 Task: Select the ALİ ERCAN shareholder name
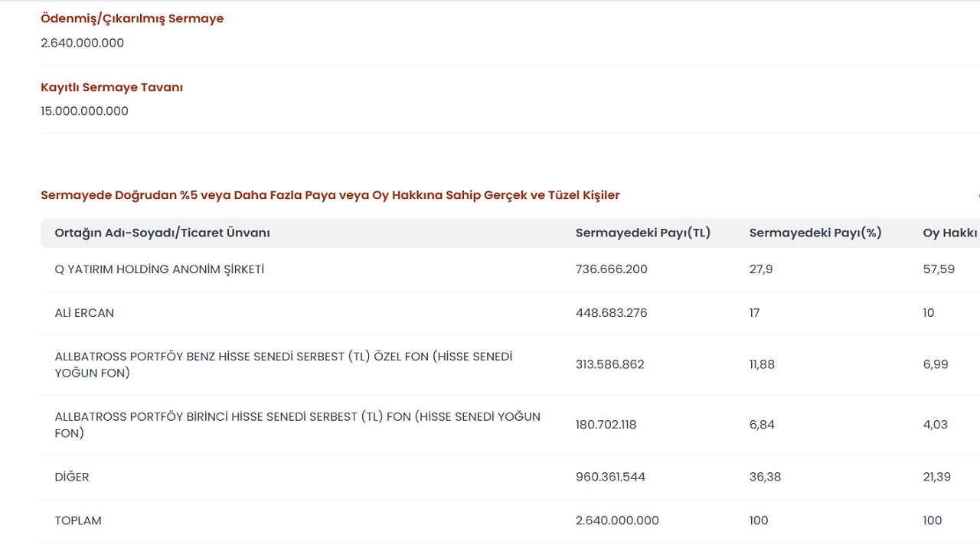[x=84, y=313]
